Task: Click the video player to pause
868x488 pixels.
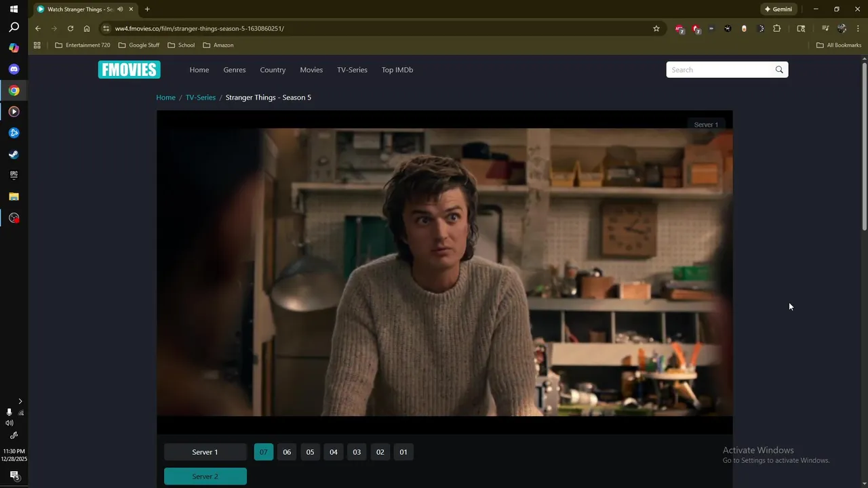Action: coord(444,272)
